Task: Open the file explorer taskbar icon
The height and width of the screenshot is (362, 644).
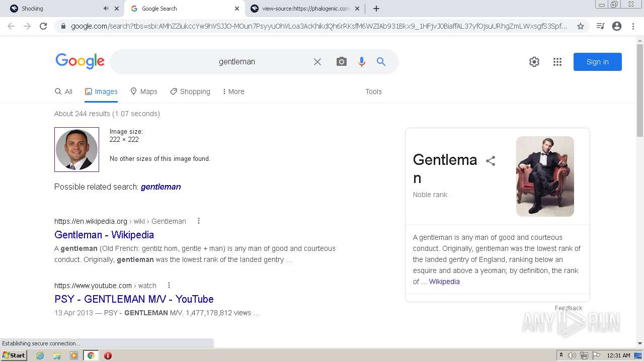Action: (x=57, y=355)
